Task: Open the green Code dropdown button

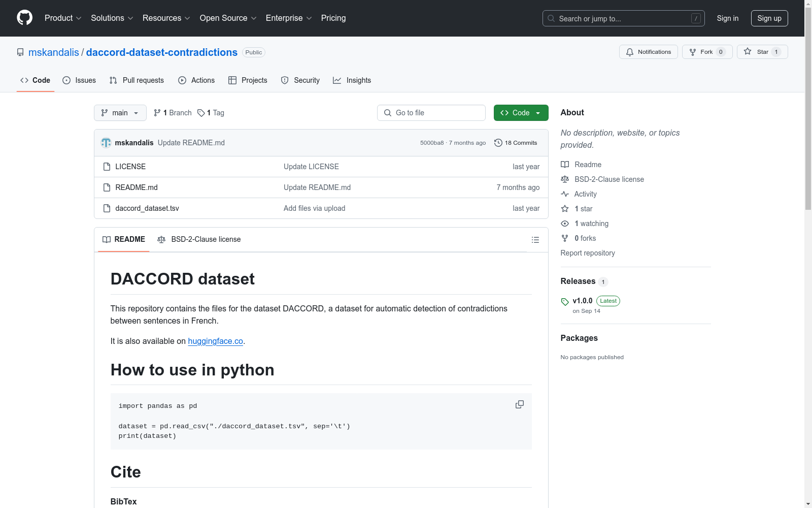Action: (x=521, y=113)
